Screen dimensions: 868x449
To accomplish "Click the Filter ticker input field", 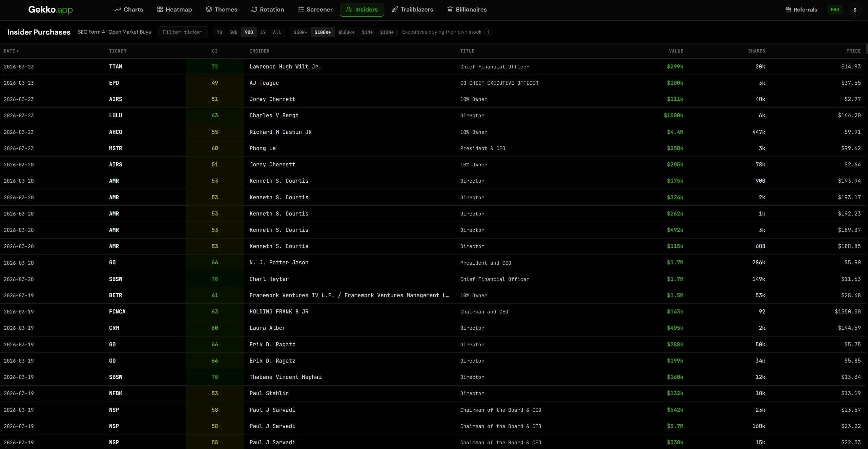I will pos(183,32).
